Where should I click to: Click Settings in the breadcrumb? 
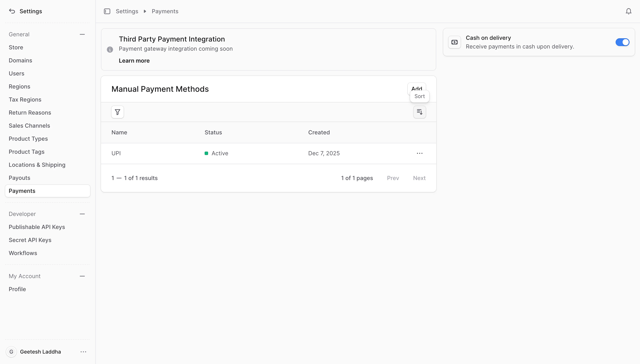point(127,11)
